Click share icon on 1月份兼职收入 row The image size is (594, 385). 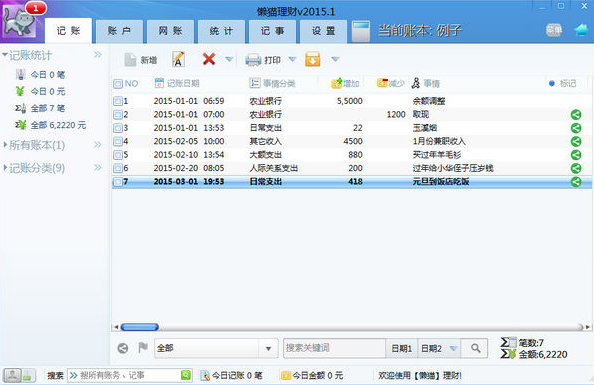pyautogui.click(x=576, y=141)
